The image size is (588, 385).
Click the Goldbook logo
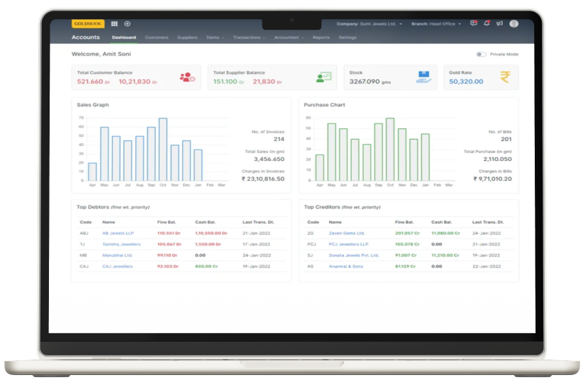pyautogui.click(x=87, y=23)
